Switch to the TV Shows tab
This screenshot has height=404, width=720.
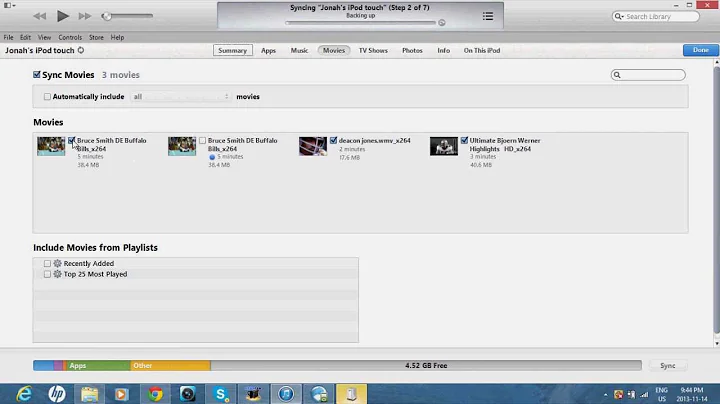(x=373, y=50)
